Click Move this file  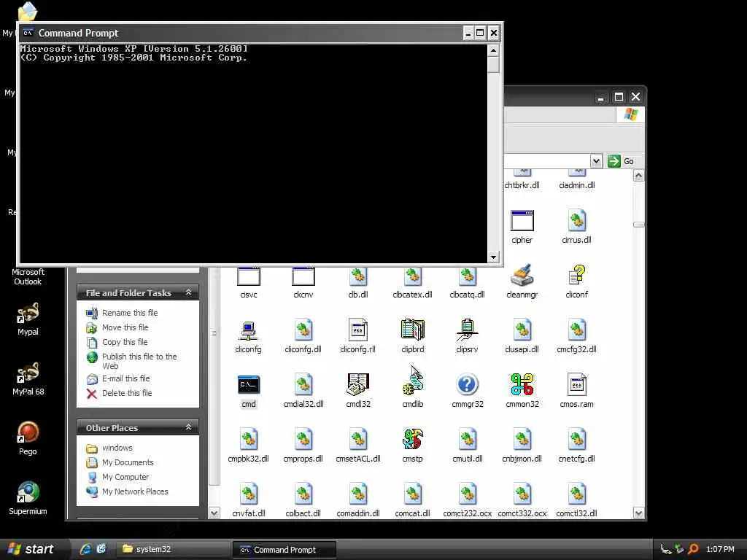[125, 327]
